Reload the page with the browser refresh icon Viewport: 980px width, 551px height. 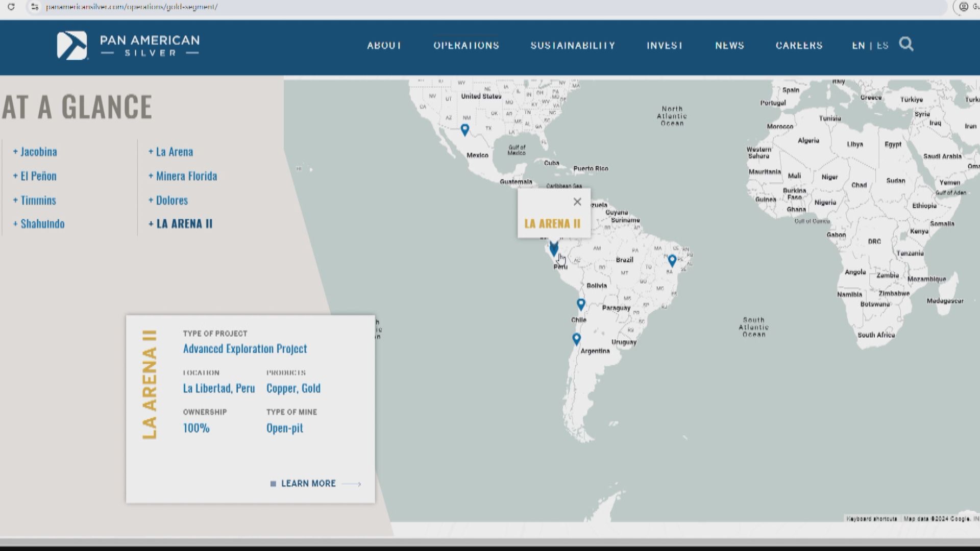(11, 7)
